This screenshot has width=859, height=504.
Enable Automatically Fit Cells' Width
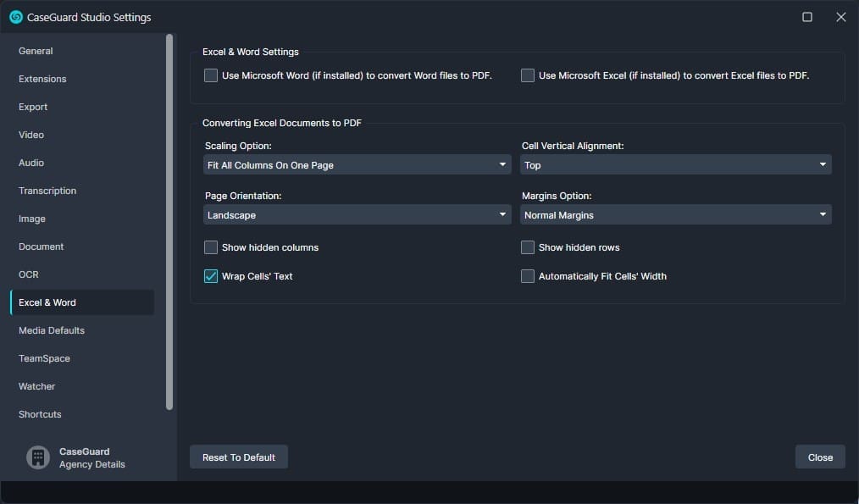528,276
